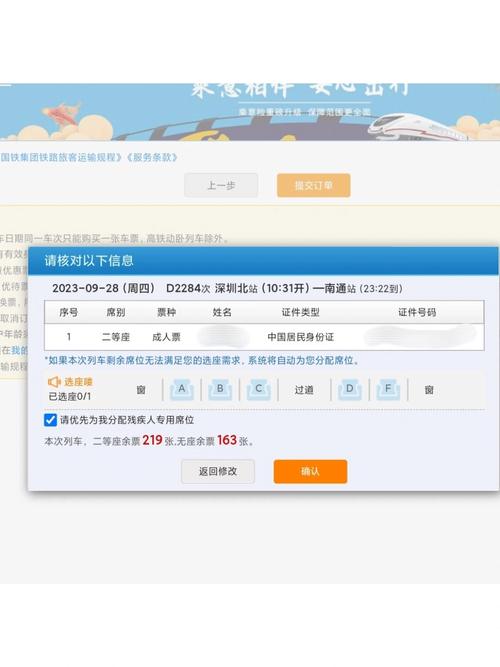Click the 请核对以下信息 dialog title
The image size is (500, 667).
click(x=89, y=260)
